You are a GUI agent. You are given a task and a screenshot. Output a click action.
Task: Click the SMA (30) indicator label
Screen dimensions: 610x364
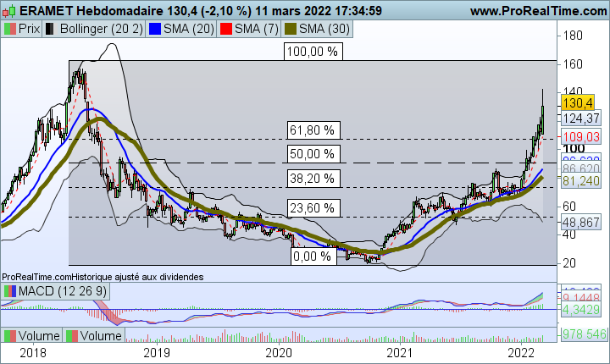[324, 29]
